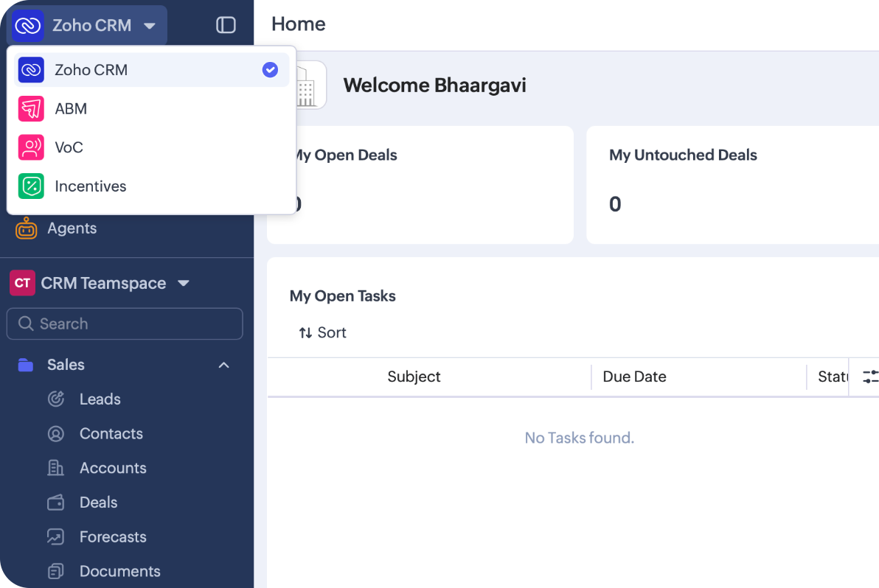Open the column settings sliders icon

pyautogui.click(x=870, y=377)
